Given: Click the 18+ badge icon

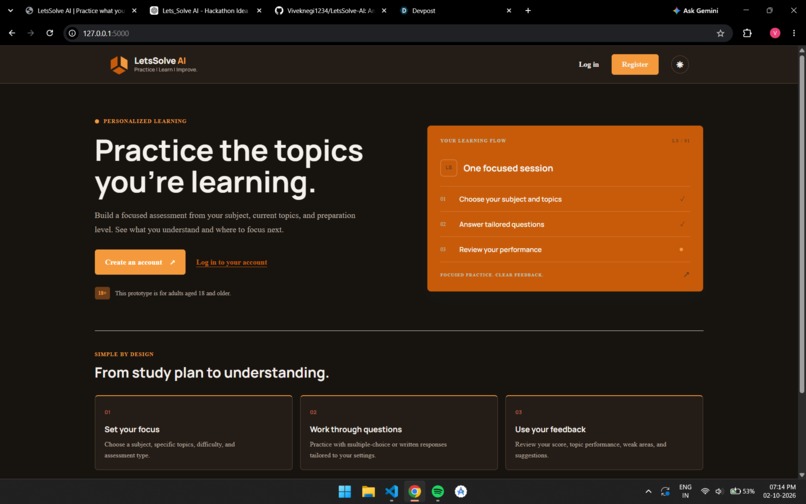Looking at the screenshot, I should click(x=102, y=293).
